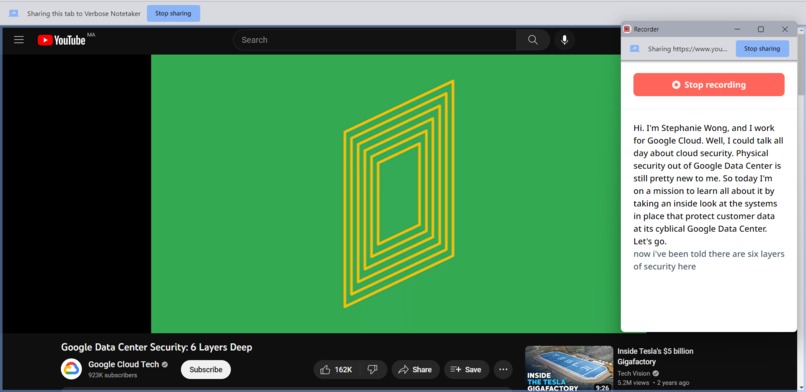Minimize the Recorder window
This screenshot has height=392, width=806.
click(737, 29)
